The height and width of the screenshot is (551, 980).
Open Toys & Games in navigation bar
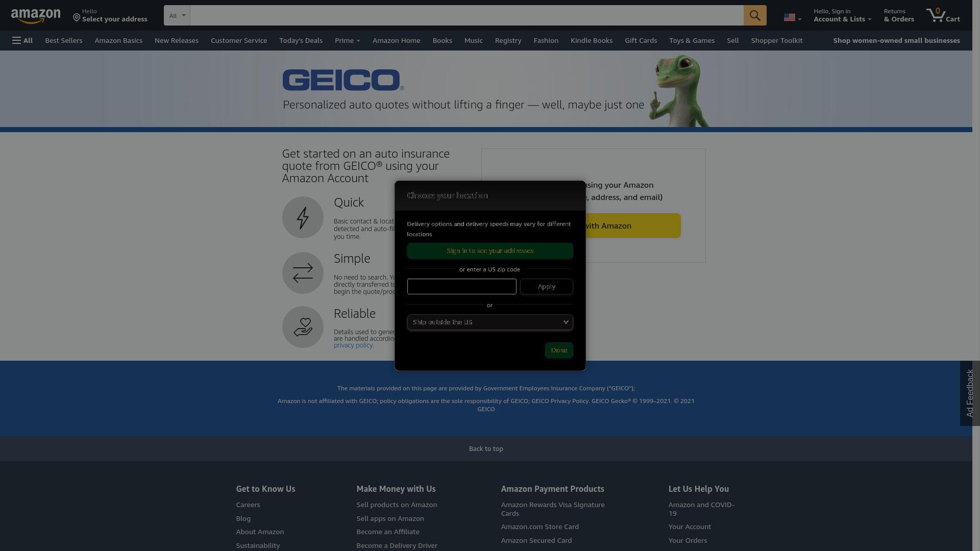[692, 40]
